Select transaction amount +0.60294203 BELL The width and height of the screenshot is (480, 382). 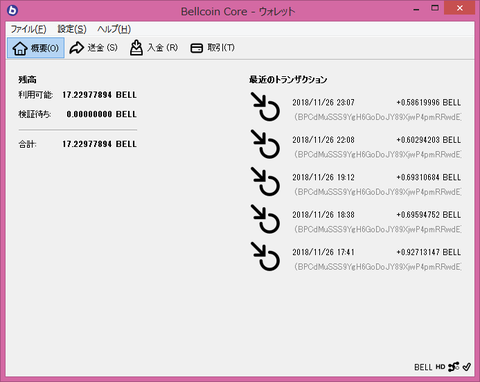(x=429, y=140)
